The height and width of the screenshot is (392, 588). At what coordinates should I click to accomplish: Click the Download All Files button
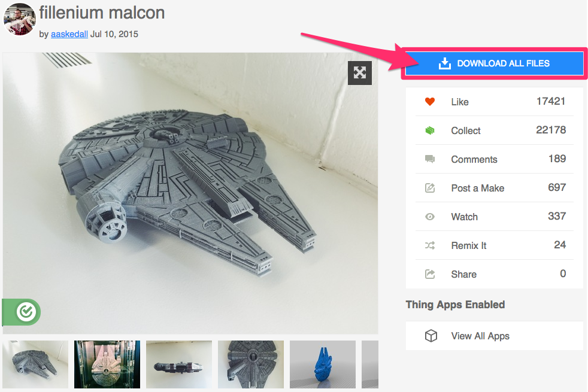(x=494, y=63)
